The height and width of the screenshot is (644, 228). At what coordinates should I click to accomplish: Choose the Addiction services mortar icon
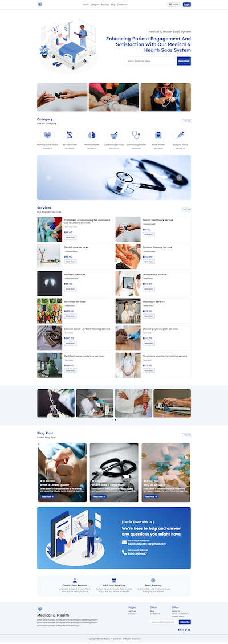[x=114, y=134]
